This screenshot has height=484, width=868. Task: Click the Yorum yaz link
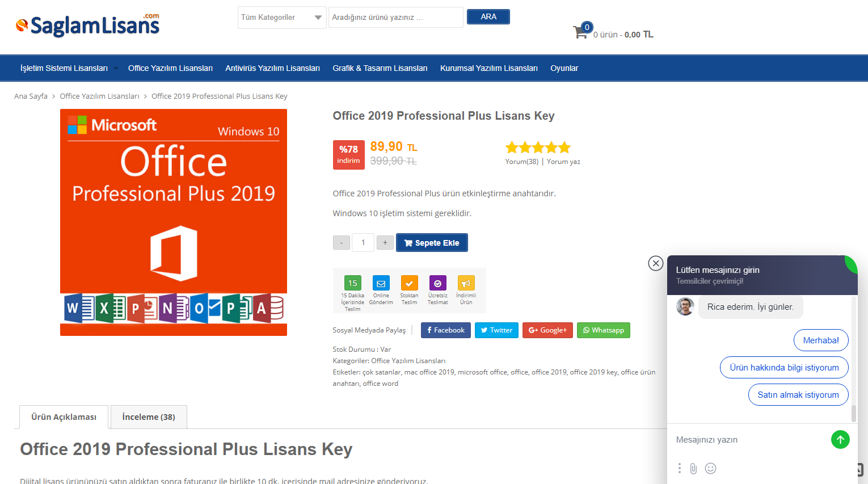point(563,162)
